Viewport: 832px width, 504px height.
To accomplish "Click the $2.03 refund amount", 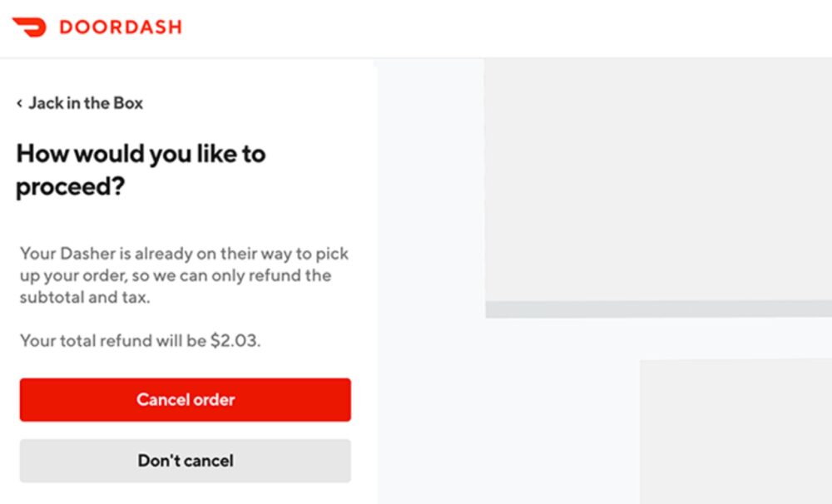I will coord(235,340).
